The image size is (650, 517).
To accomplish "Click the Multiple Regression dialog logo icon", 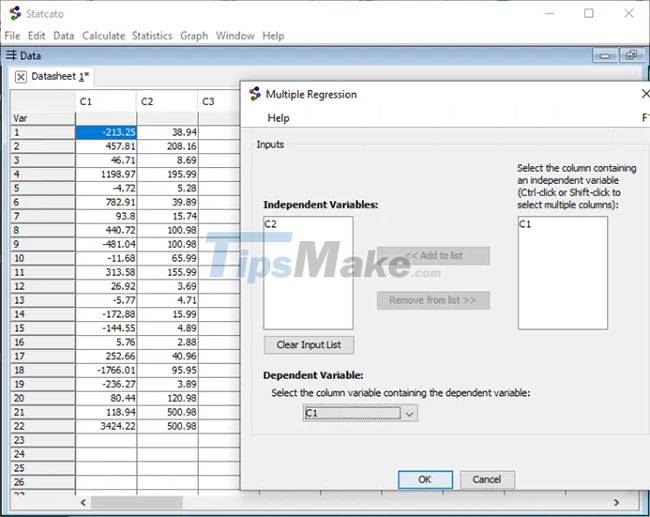I will tap(255, 94).
